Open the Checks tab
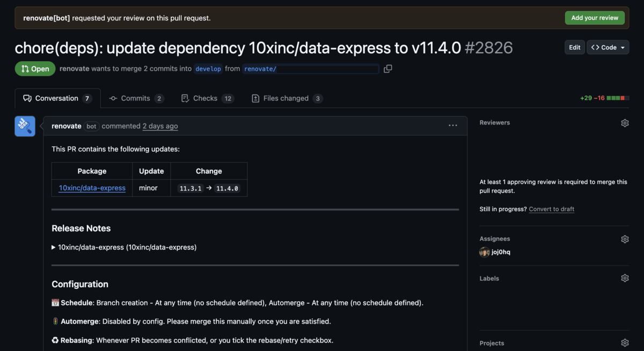Viewport: 644px width, 351px height. click(x=208, y=98)
